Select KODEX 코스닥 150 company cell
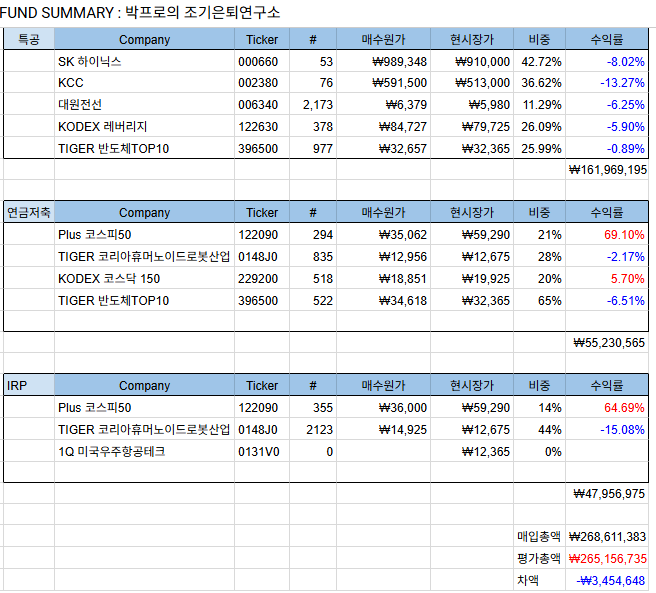This screenshot has height=593, width=656. 144,278
